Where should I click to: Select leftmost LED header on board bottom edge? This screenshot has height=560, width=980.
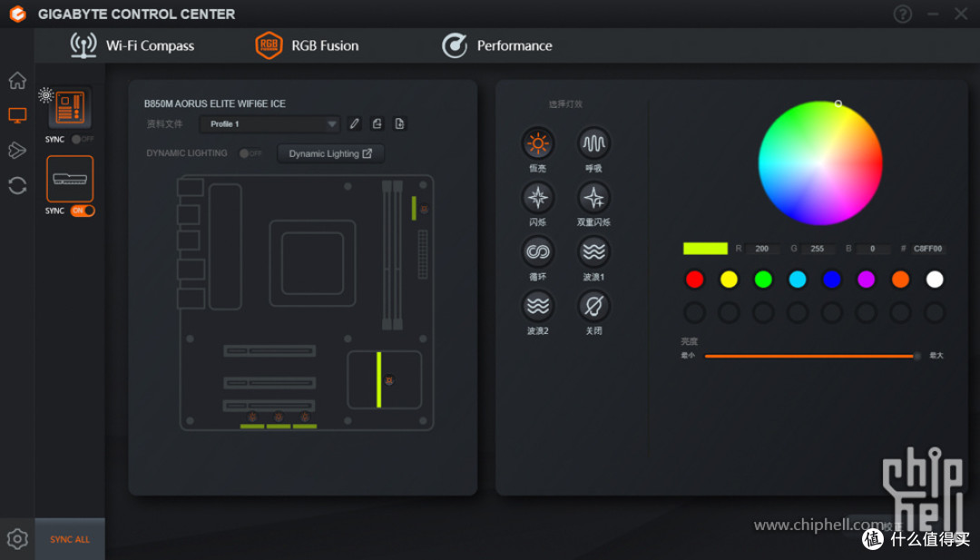(x=252, y=427)
